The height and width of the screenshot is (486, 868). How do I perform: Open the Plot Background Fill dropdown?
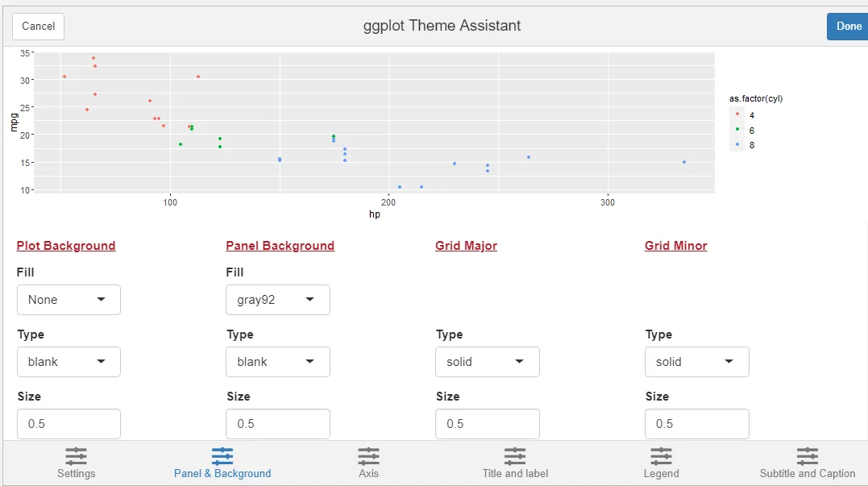69,300
